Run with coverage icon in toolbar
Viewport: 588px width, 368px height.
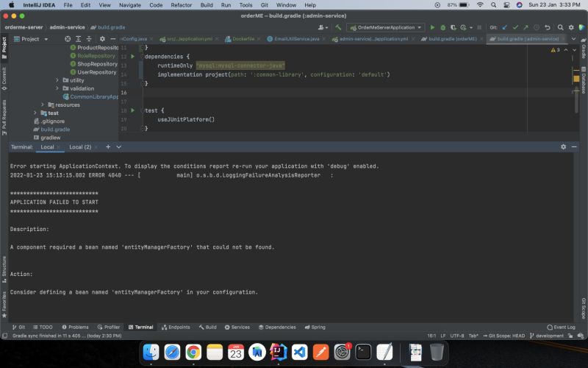453,27
